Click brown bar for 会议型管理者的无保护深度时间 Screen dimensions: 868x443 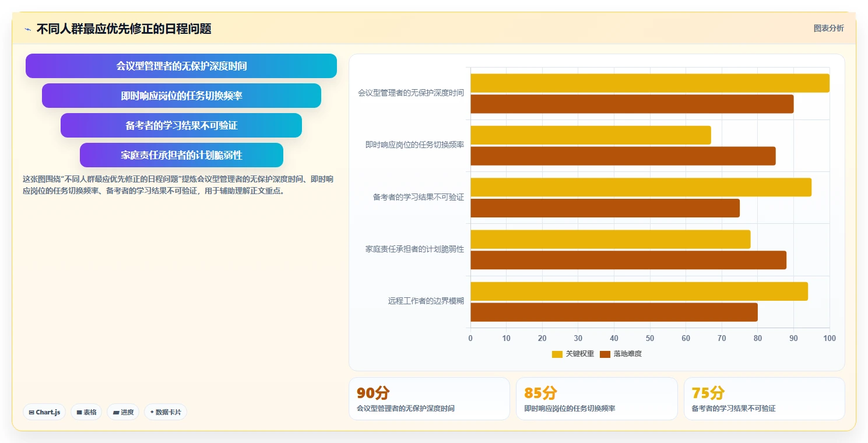click(632, 104)
